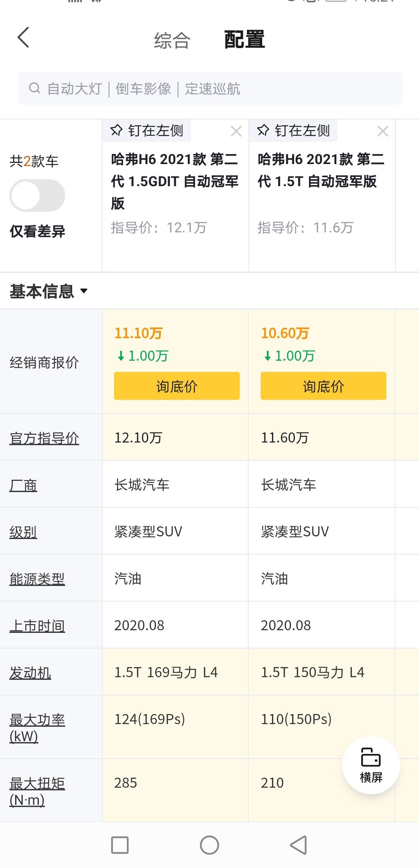Focus the 自动大灯 search field
The image size is (419, 868).
[x=211, y=88]
